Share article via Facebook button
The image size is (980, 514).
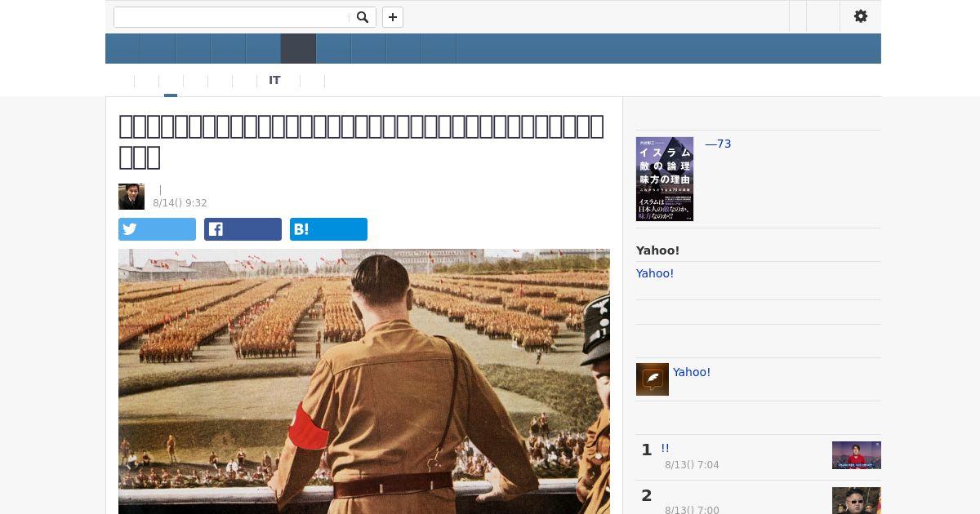coord(243,229)
